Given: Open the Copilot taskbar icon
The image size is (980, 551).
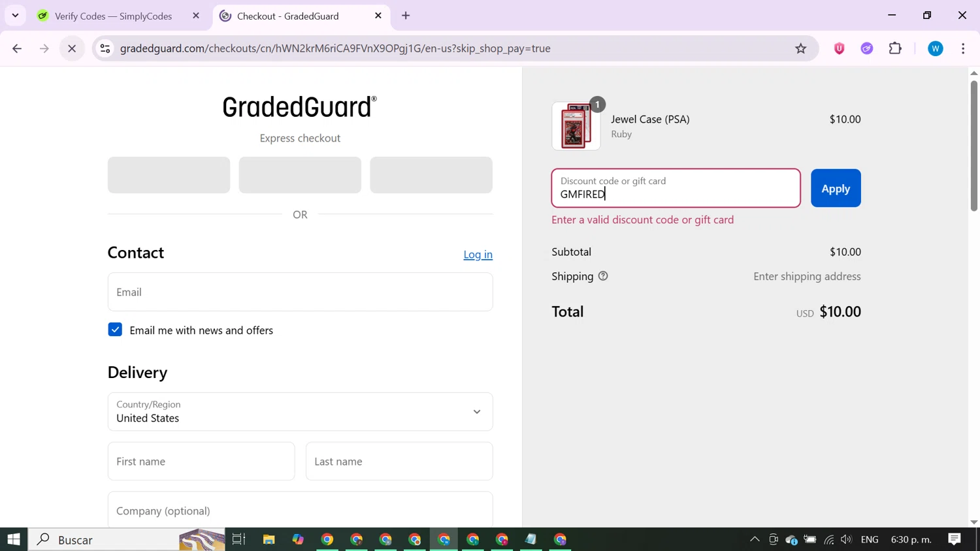Looking at the screenshot, I should [x=298, y=539].
